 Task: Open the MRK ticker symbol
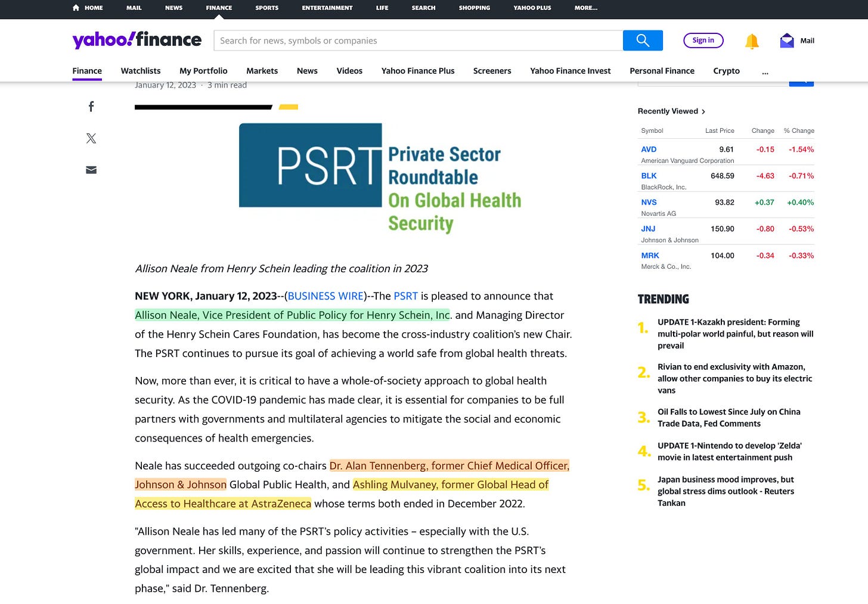(x=650, y=256)
